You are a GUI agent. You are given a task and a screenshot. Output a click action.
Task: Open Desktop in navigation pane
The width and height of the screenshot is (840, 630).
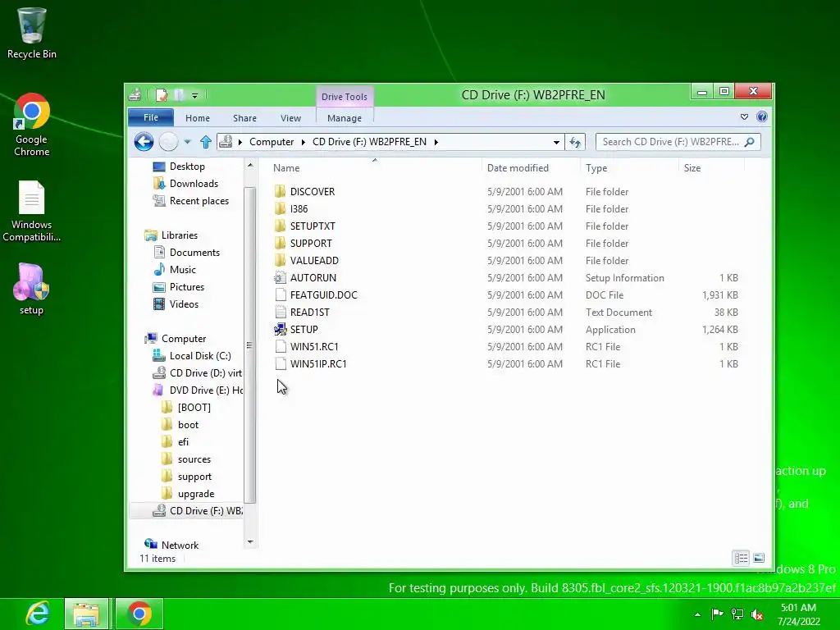[187, 167]
